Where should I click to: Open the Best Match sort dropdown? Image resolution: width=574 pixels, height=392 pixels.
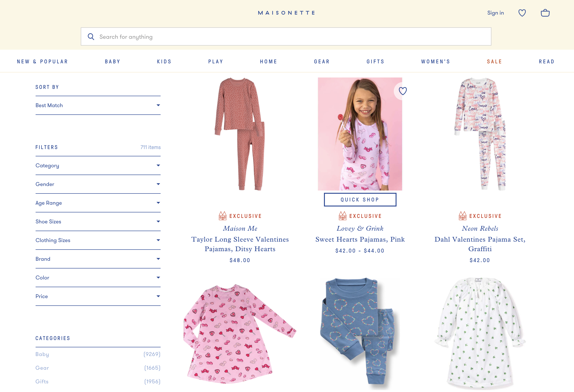(x=98, y=105)
